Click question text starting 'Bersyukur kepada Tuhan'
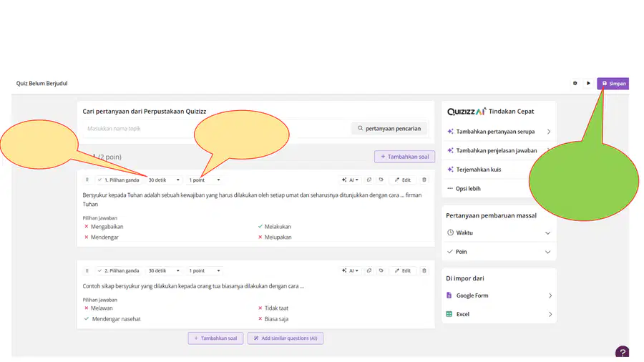 point(252,200)
